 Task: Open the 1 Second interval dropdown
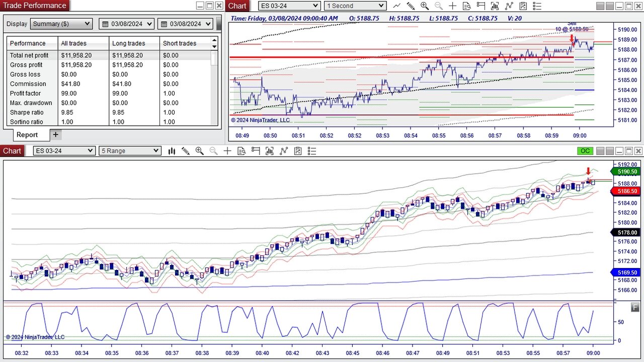point(355,6)
